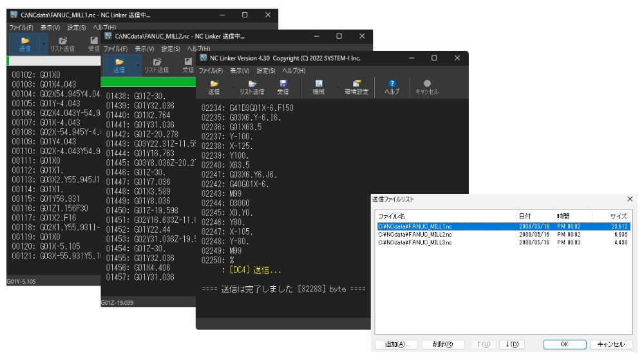The width and height of the screenshot is (644, 361).
Task: Sort list by 日付 column header
Action: click(535, 216)
